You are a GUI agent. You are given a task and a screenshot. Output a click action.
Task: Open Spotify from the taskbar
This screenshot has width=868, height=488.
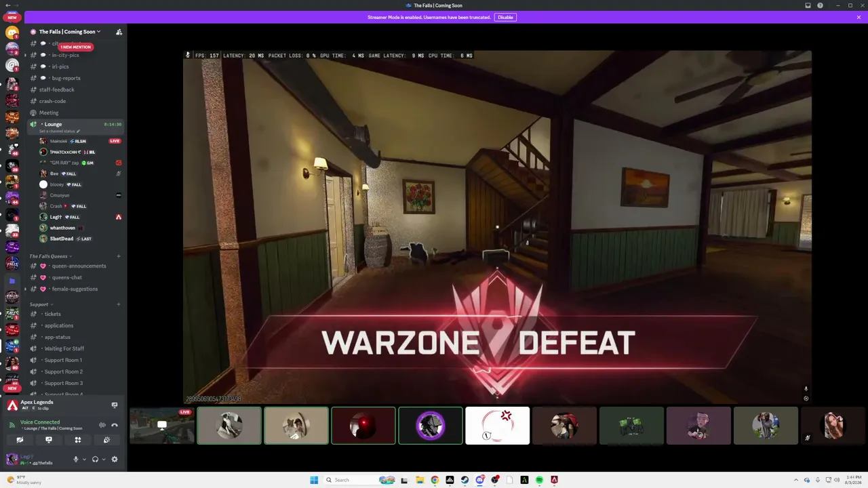click(539, 480)
